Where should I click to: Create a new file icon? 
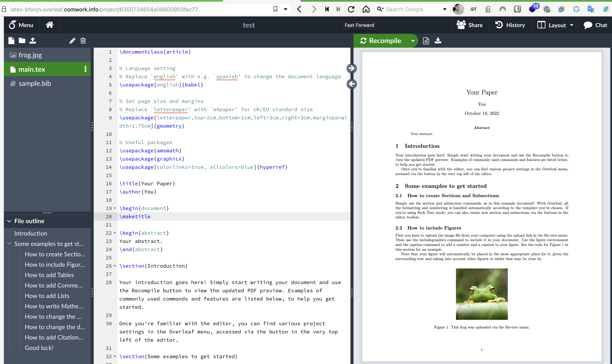(x=11, y=41)
